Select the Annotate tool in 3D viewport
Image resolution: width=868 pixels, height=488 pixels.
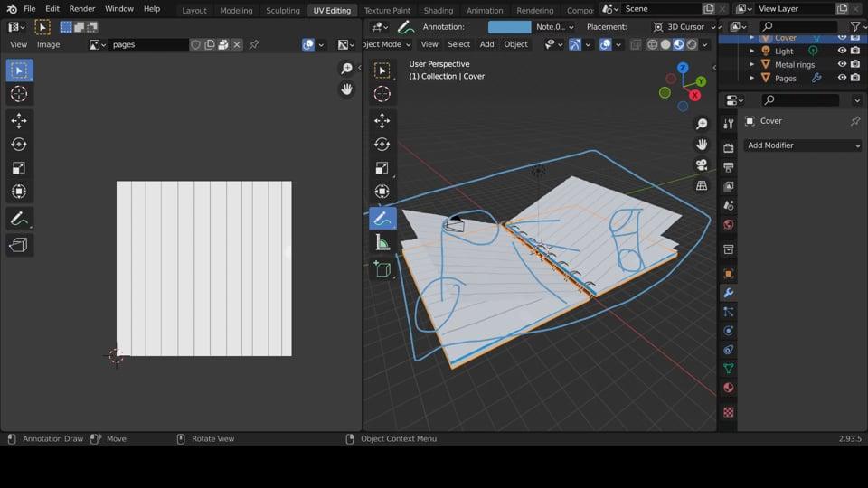point(382,219)
